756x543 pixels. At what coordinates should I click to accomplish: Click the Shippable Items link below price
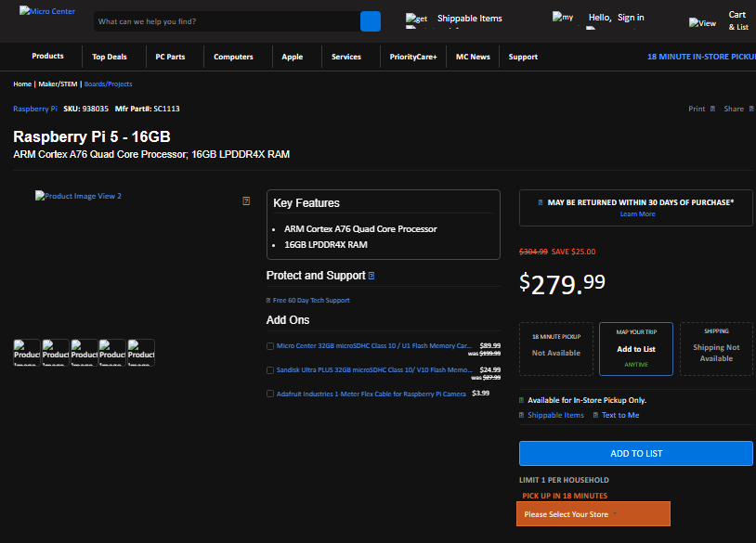tap(555, 415)
